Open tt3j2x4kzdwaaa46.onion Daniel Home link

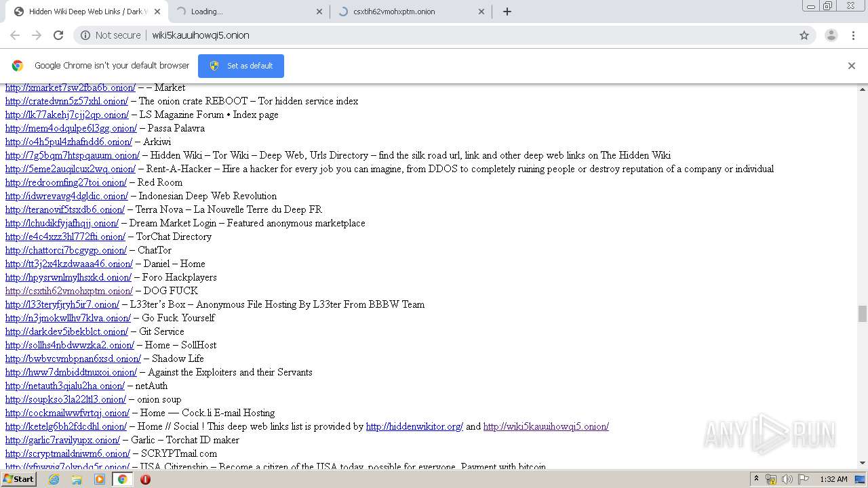tap(69, 264)
